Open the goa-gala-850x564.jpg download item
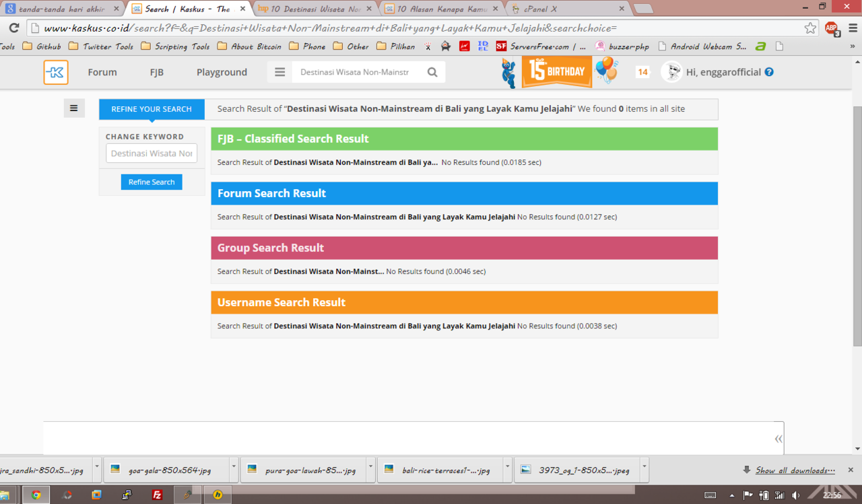Screen dimensions: 862x504 pyautogui.click(x=167, y=470)
